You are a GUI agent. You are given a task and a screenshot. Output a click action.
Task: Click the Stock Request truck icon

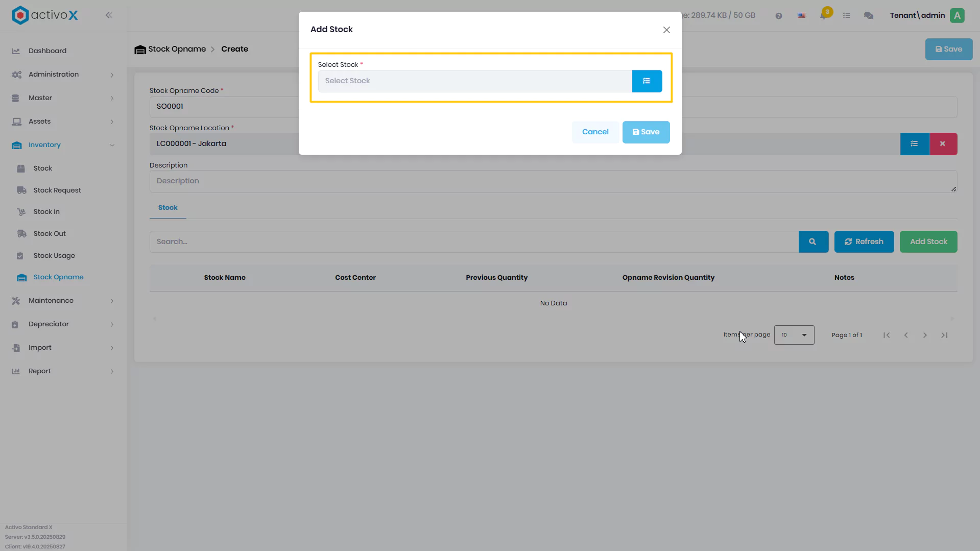[x=21, y=190]
